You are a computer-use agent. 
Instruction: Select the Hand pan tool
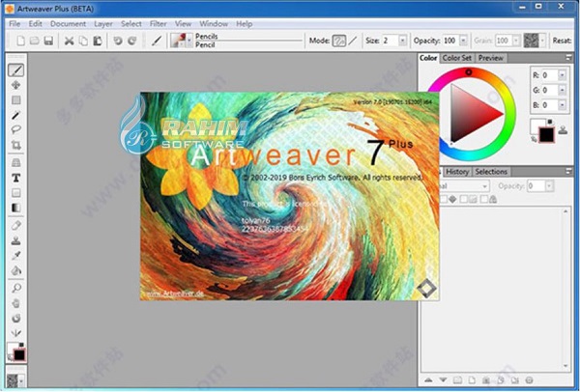click(x=15, y=303)
